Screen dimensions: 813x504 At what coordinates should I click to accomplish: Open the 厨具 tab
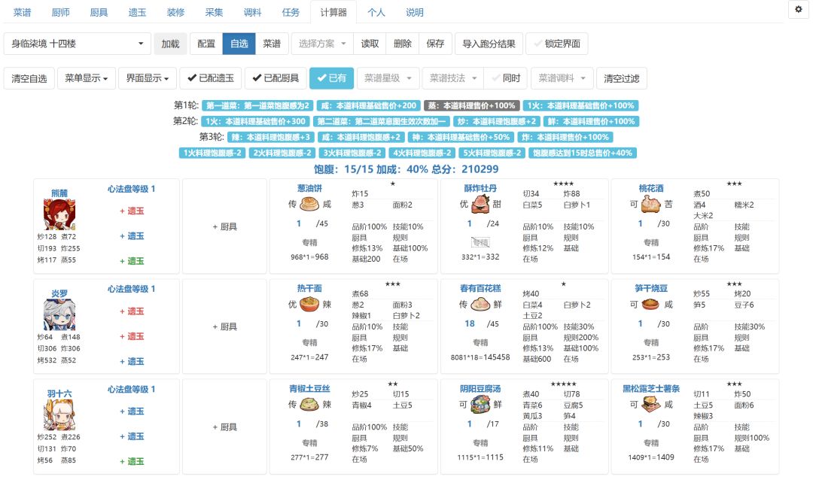pos(99,13)
